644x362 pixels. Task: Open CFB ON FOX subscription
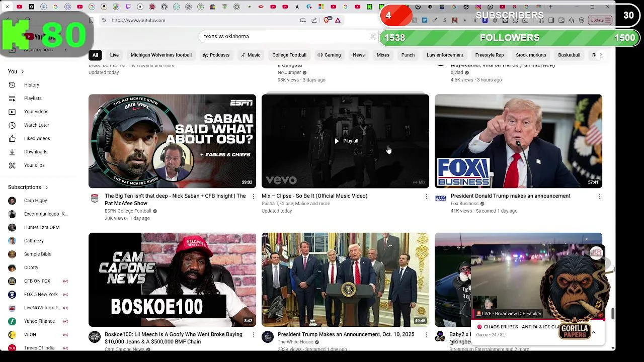[37, 281]
